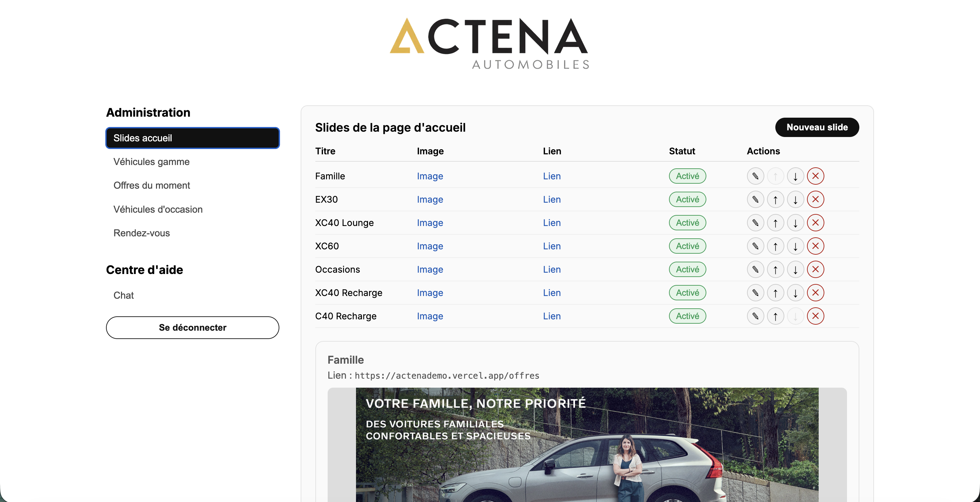Delete the EX30 slide with red X
This screenshot has width=980, height=502.
click(815, 199)
